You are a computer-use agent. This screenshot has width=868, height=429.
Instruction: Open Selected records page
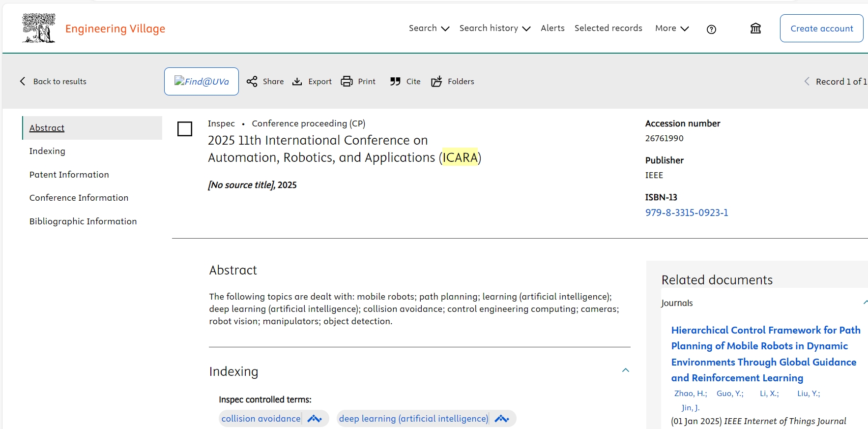tap(608, 28)
